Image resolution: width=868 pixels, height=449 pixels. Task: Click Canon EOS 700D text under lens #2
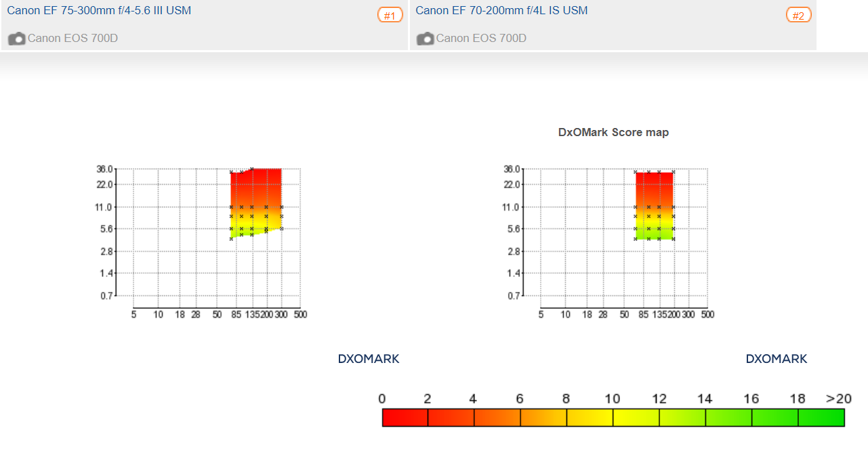click(481, 39)
